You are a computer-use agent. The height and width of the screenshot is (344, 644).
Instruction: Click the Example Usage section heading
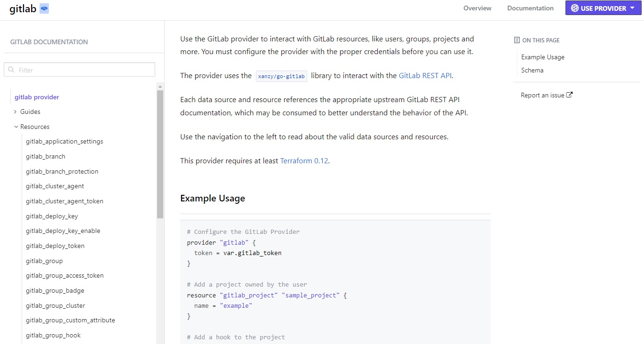(x=213, y=198)
